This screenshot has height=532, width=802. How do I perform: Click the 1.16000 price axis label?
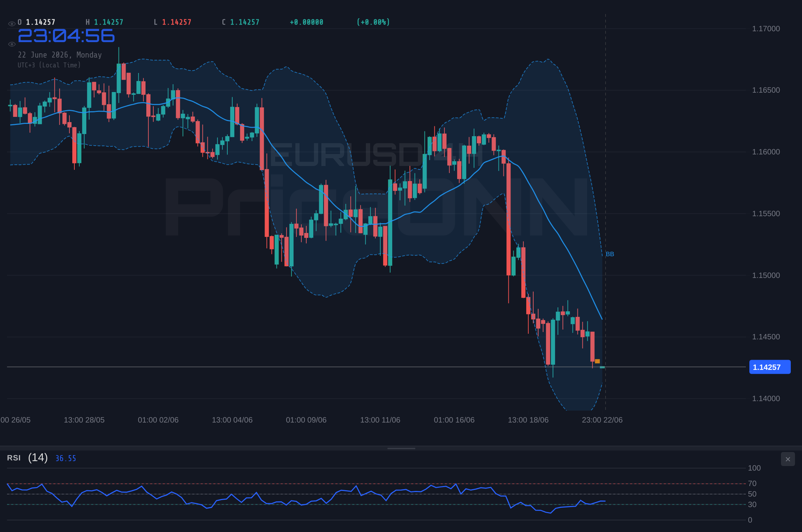pyautogui.click(x=766, y=152)
